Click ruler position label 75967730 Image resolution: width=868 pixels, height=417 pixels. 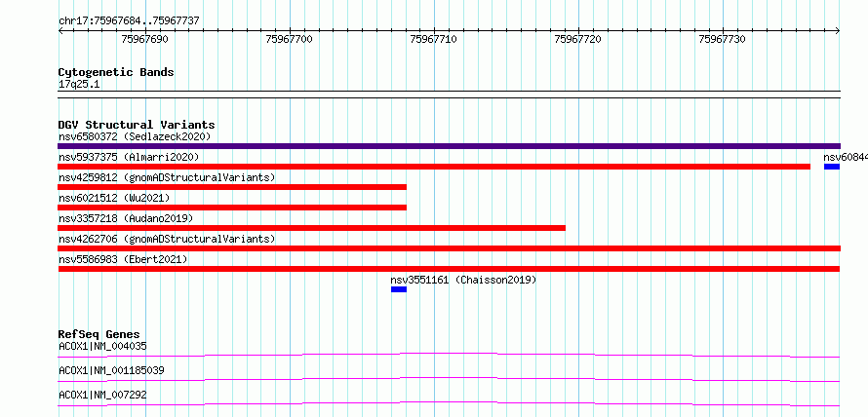pos(723,39)
